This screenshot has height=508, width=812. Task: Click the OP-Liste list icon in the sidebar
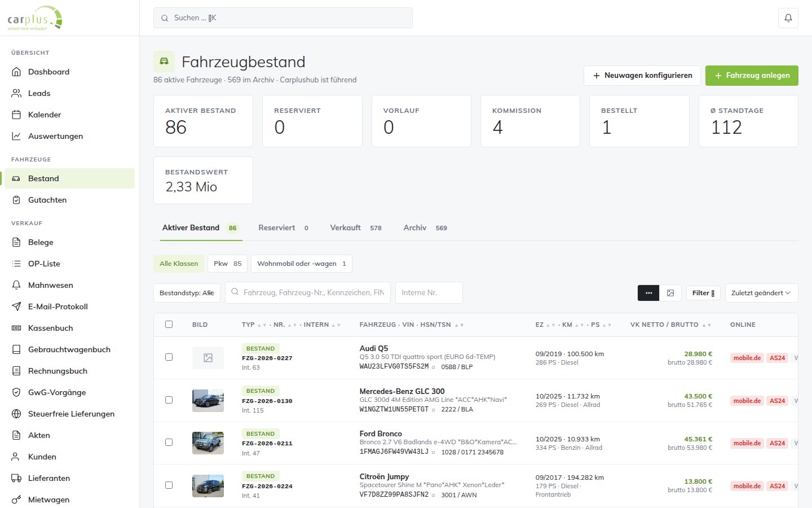(x=16, y=264)
